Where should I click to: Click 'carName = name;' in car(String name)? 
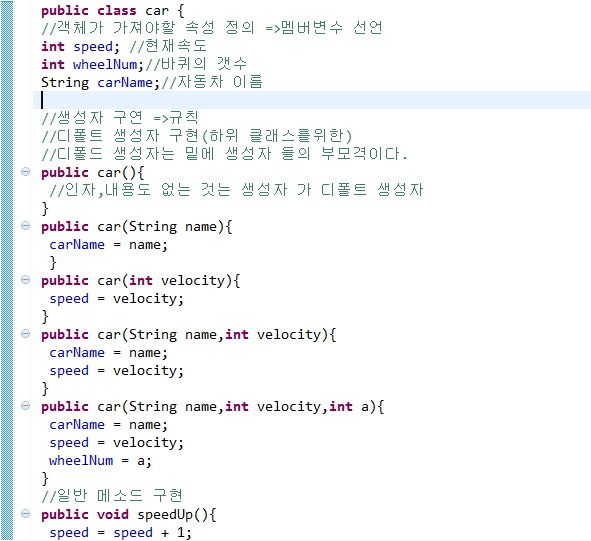click(108, 245)
